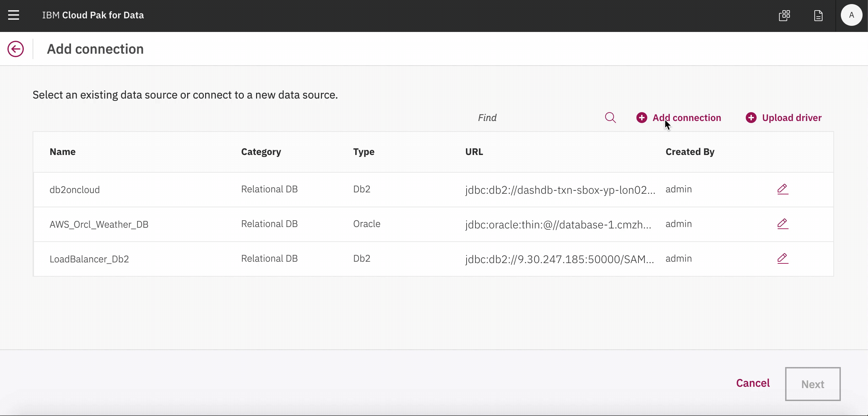Viewport: 868px width, 416px height.
Task: Edit the LoadBalancer_Db2 connection pencil icon
Action: (x=782, y=258)
